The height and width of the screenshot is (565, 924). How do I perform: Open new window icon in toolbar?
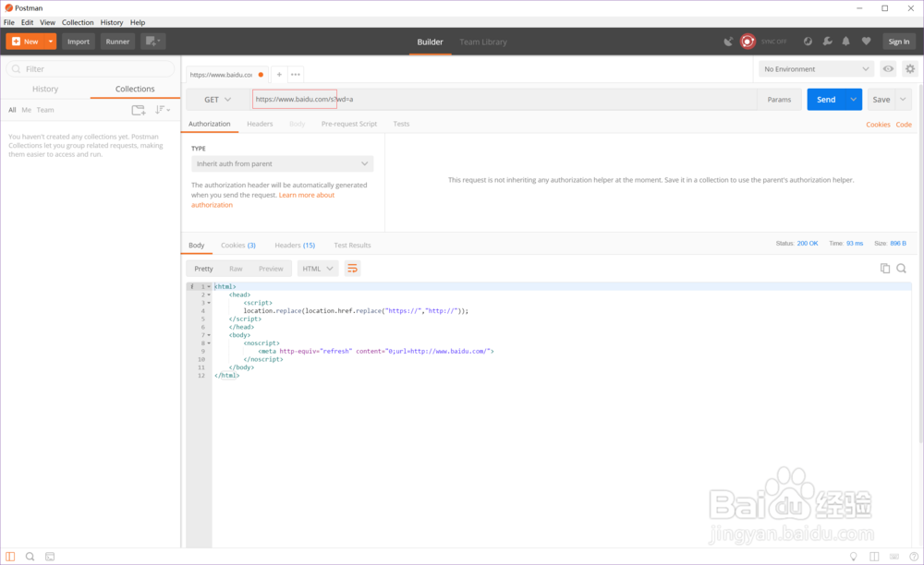pyautogui.click(x=152, y=42)
